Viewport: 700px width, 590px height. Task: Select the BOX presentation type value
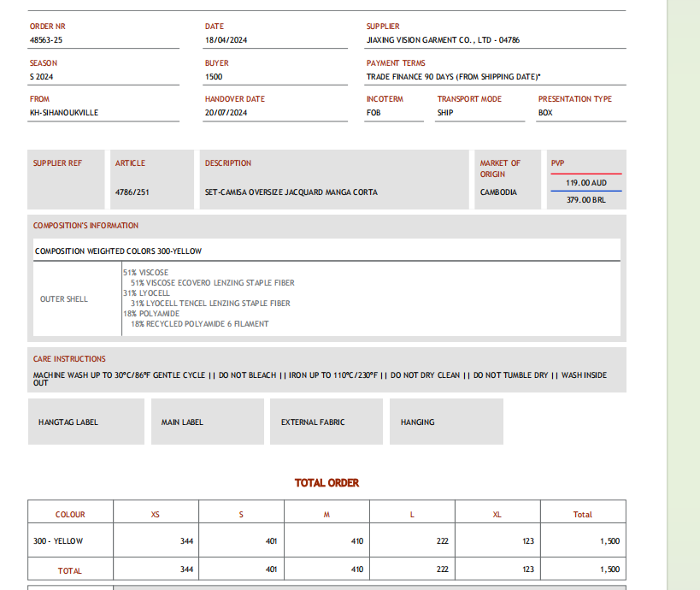pos(545,113)
